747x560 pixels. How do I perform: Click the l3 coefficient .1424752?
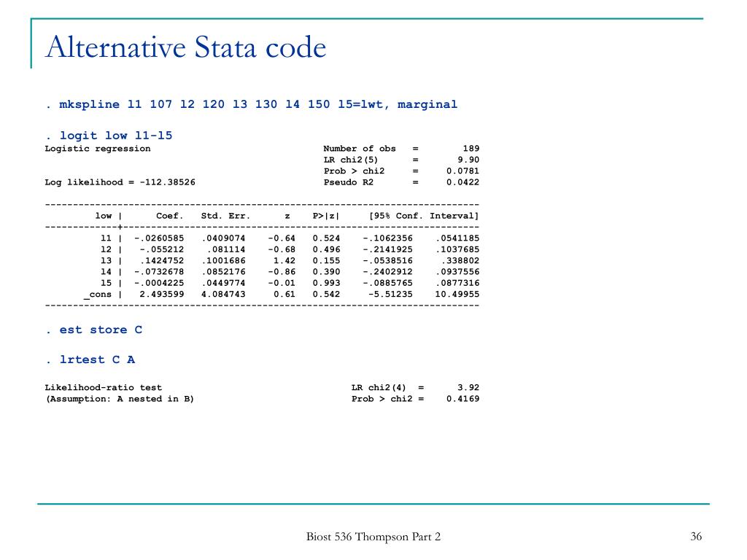(162, 261)
